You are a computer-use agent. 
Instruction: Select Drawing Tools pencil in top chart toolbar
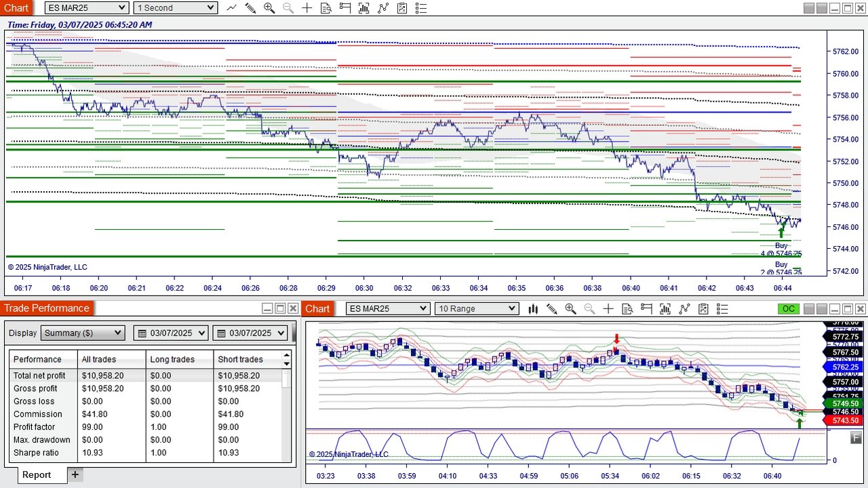[250, 8]
